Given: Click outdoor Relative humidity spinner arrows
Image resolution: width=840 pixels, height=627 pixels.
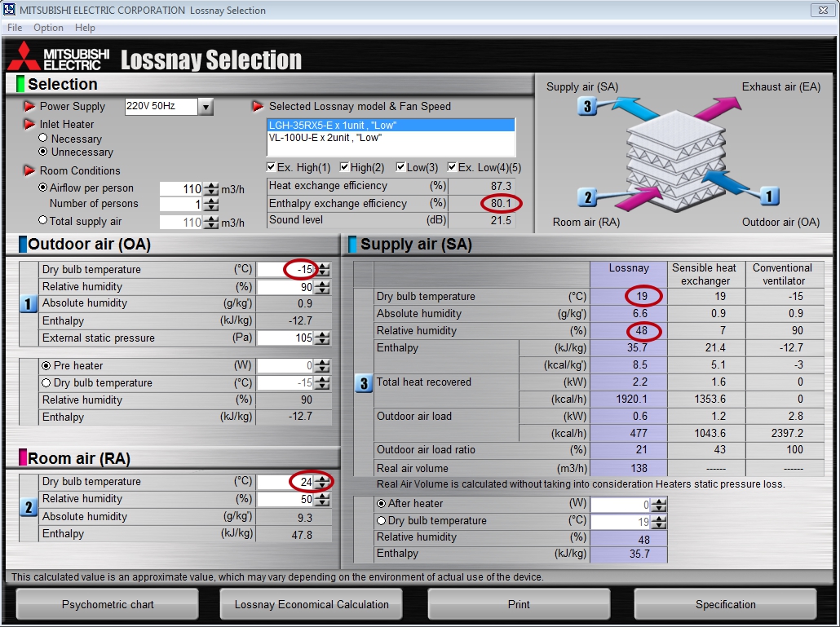Looking at the screenshot, I should click(322, 288).
